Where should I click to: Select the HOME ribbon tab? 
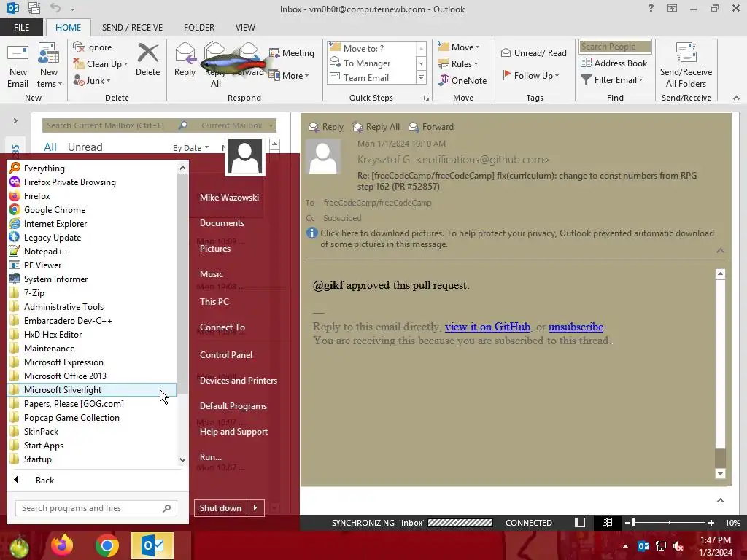pos(68,27)
